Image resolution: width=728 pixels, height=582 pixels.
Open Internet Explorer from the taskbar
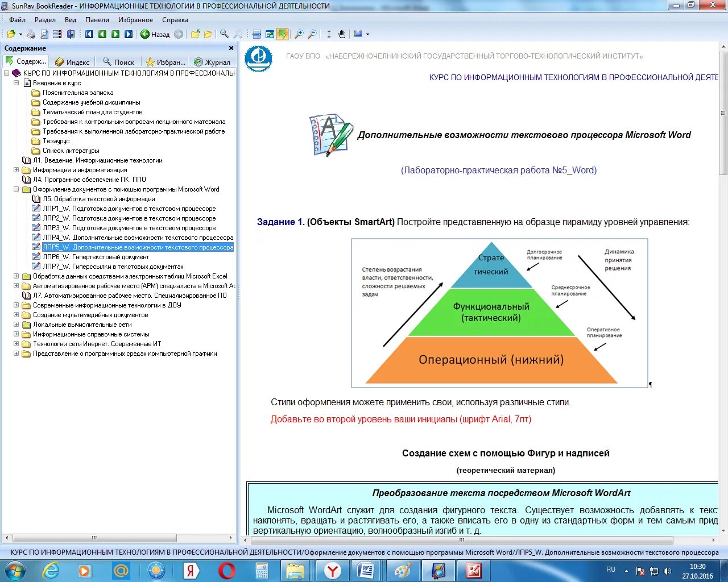click(51, 571)
